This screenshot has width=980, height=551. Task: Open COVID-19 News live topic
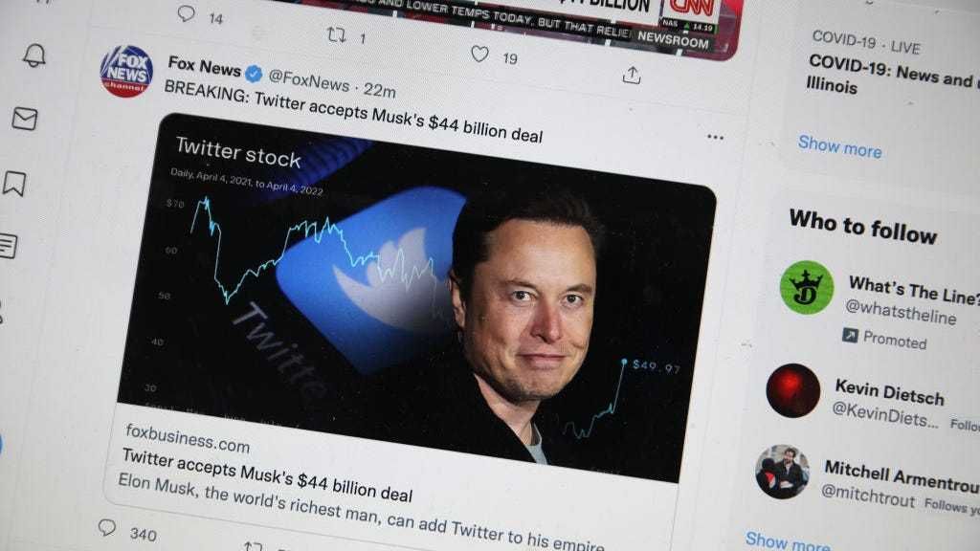[x=891, y=74]
